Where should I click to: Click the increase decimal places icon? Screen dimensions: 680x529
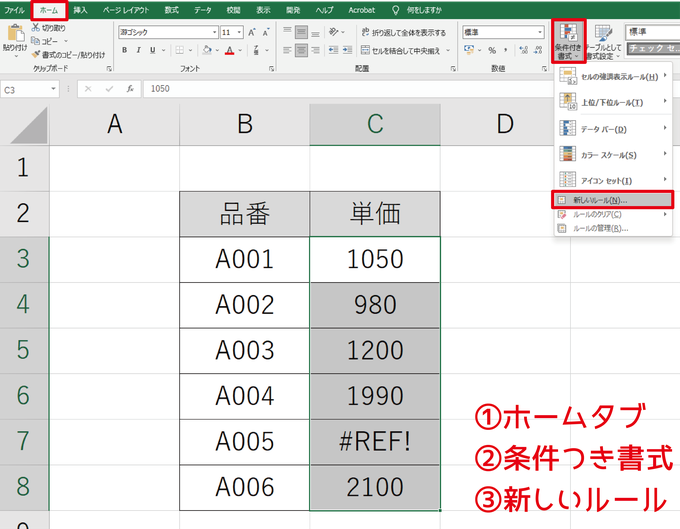coord(524,50)
